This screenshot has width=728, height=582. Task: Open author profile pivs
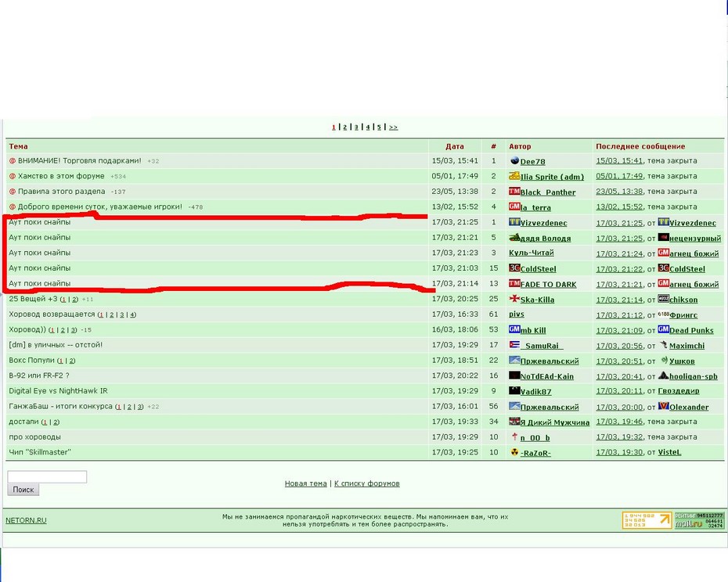point(517,314)
